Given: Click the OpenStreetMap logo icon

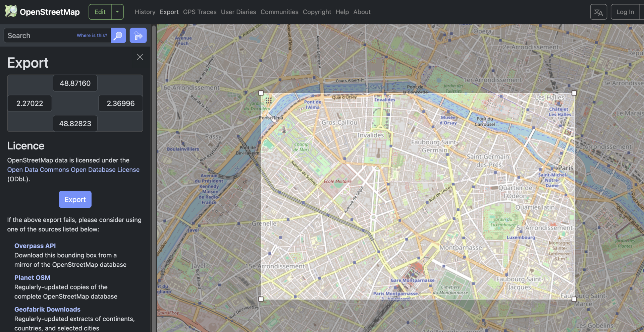Looking at the screenshot, I should click(11, 11).
